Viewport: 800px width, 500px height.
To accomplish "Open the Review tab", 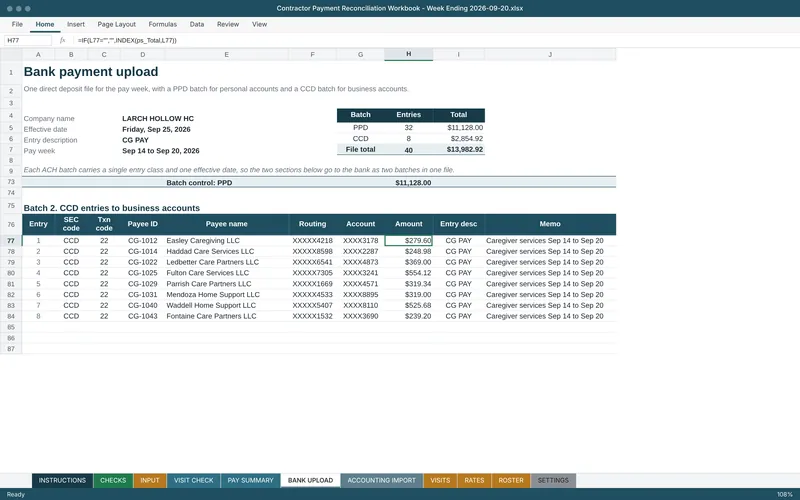I will click(x=228, y=24).
